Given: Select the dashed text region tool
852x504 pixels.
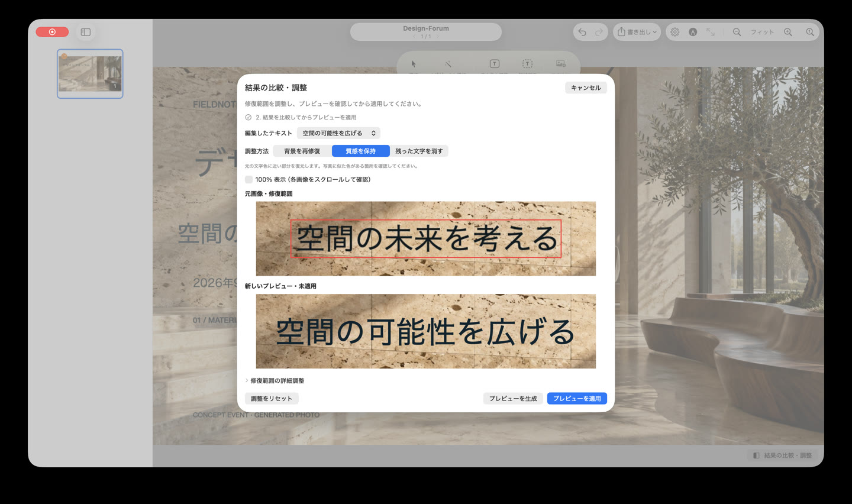Looking at the screenshot, I should pos(527,64).
